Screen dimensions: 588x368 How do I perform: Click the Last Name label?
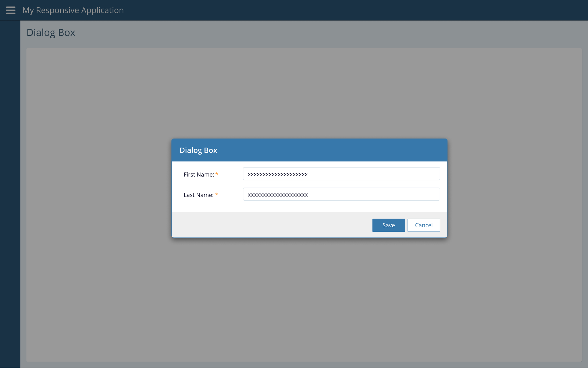(198, 195)
